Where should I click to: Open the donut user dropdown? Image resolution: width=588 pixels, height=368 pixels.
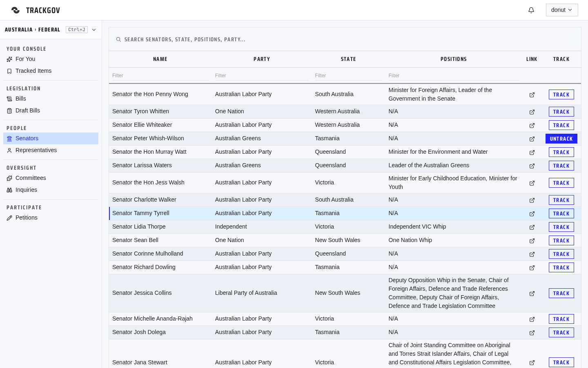(562, 10)
